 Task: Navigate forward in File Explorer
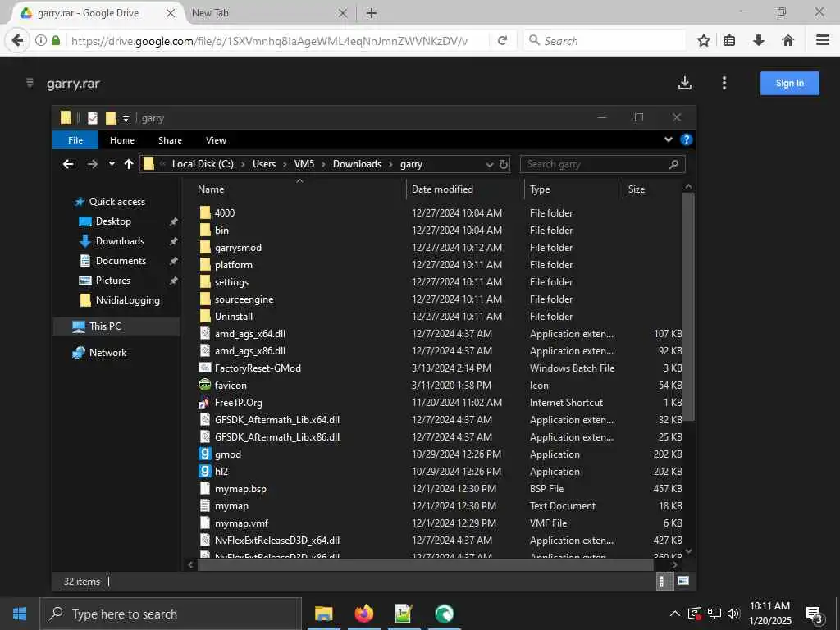(92, 164)
